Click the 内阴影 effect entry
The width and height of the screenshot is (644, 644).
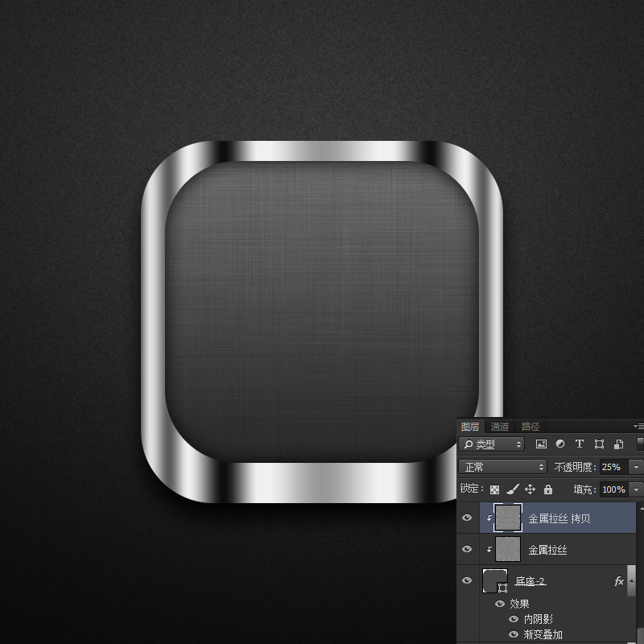point(538,619)
